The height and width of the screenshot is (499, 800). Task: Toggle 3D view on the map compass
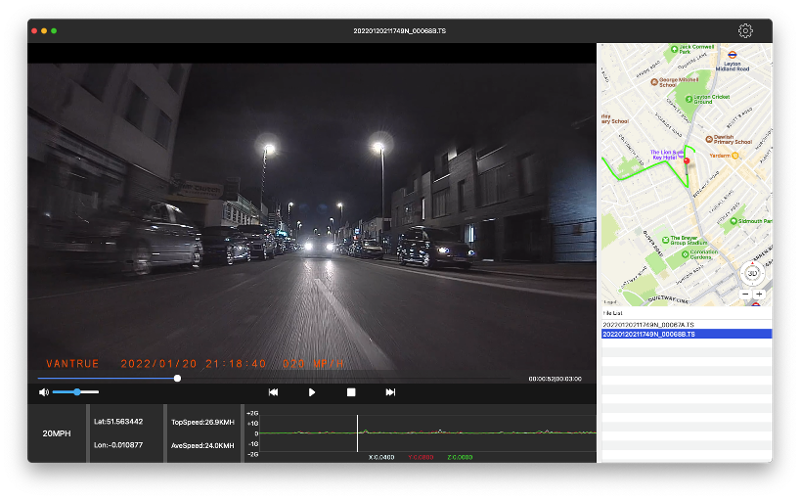[x=752, y=273]
